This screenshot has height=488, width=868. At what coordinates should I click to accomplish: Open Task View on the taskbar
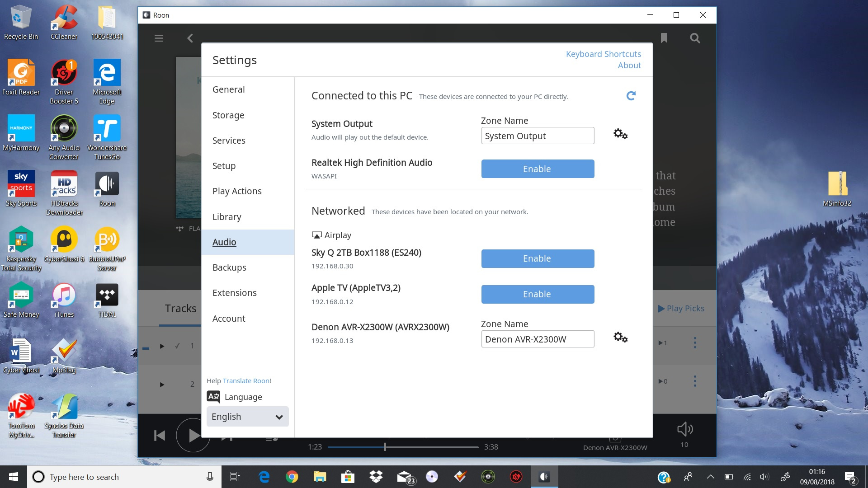[235, 477]
